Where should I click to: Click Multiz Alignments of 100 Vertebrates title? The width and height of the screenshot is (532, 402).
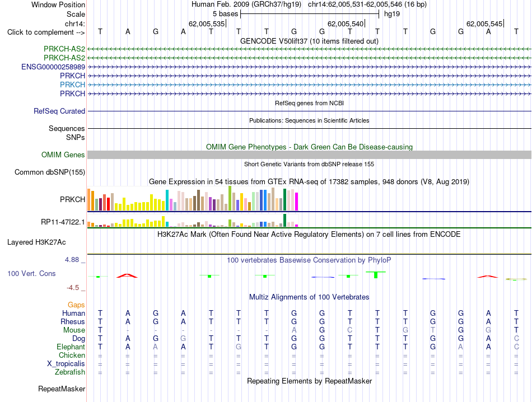pyautogui.click(x=309, y=297)
